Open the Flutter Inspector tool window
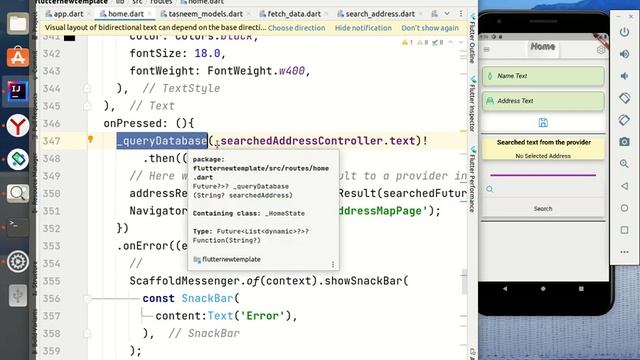 click(x=472, y=104)
